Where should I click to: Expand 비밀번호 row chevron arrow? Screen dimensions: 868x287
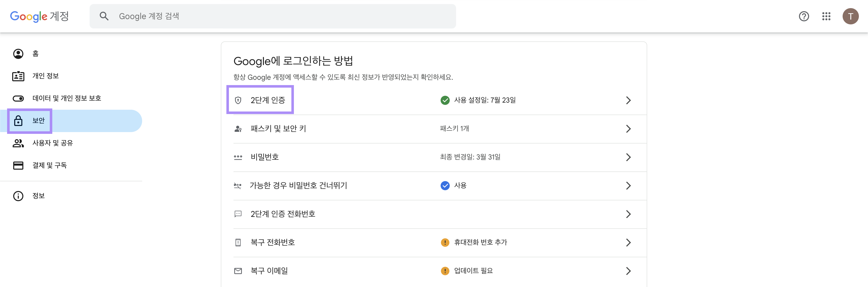click(x=628, y=157)
